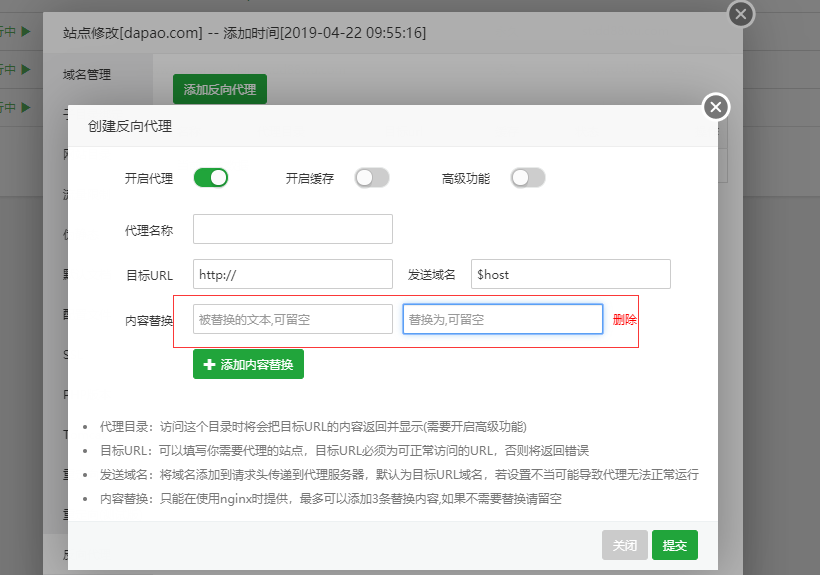Click the 被替换的文本 input box

(x=293, y=319)
